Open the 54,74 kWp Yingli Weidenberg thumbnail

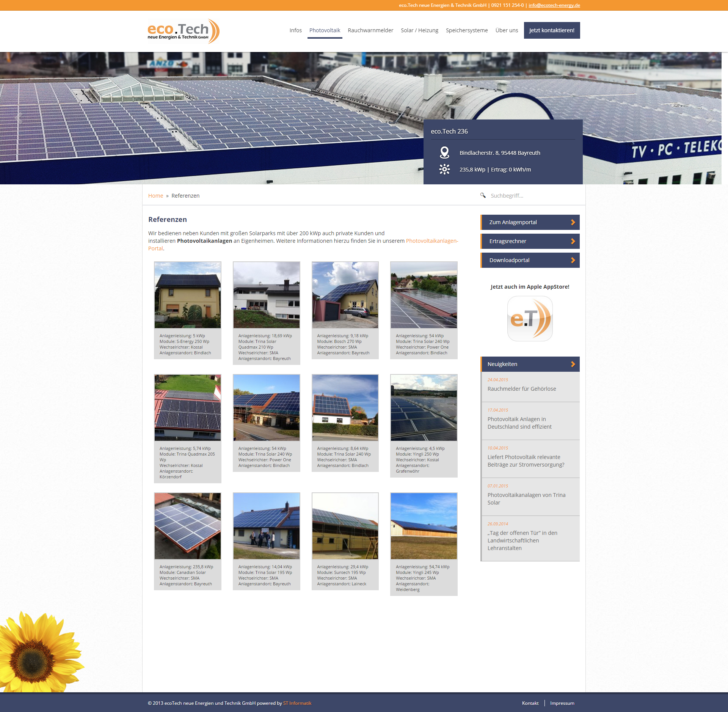click(424, 526)
